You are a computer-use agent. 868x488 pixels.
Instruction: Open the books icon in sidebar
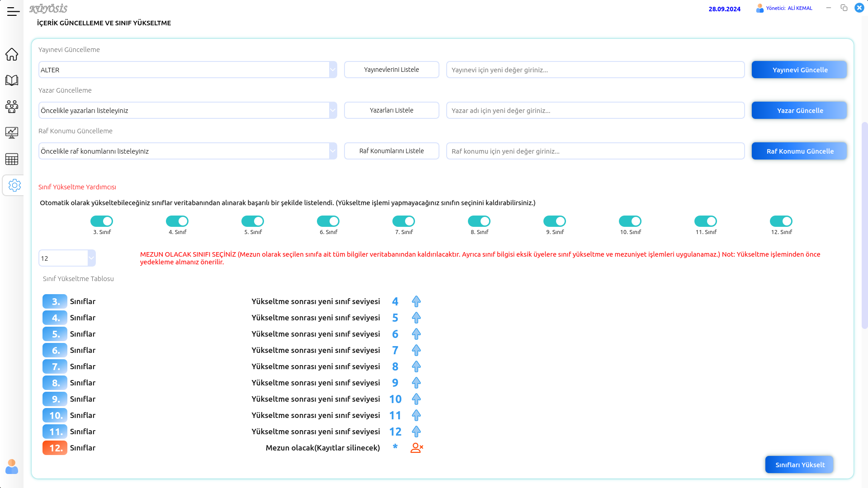pyautogui.click(x=12, y=80)
